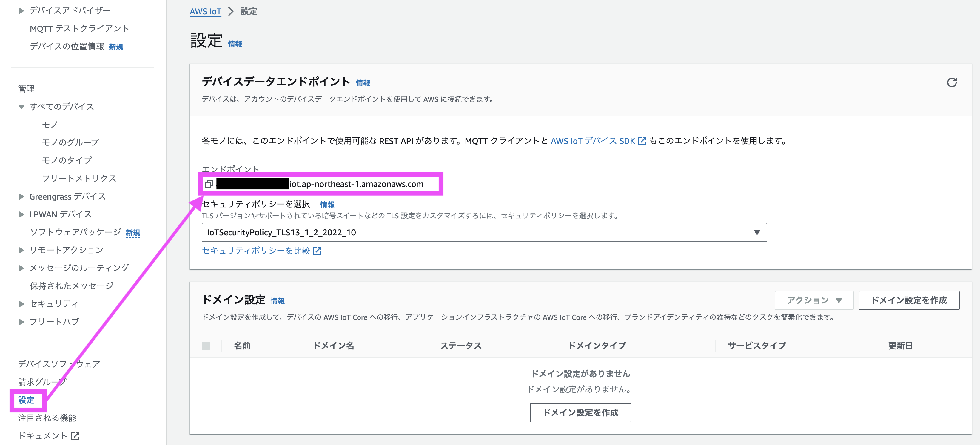Screen dimensions: 980x445
Task: Open 情報 link beside 設定 heading
Action: point(235,44)
